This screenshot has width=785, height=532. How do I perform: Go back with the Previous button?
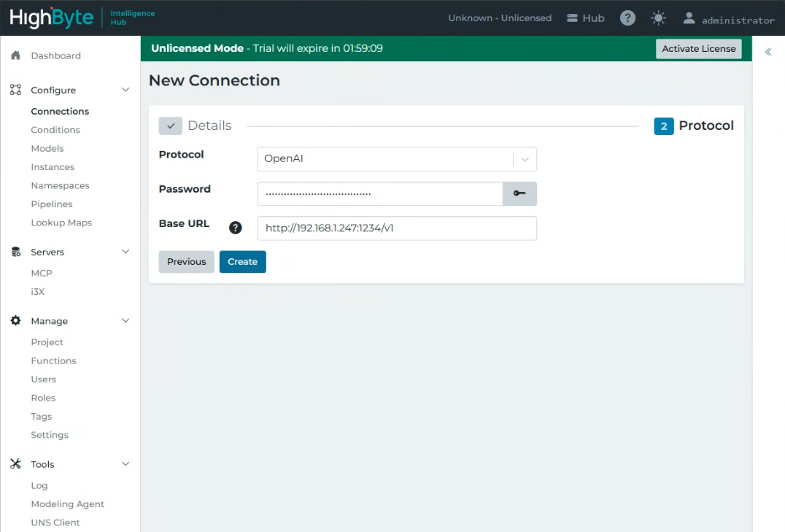pyautogui.click(x=186, y=261)
